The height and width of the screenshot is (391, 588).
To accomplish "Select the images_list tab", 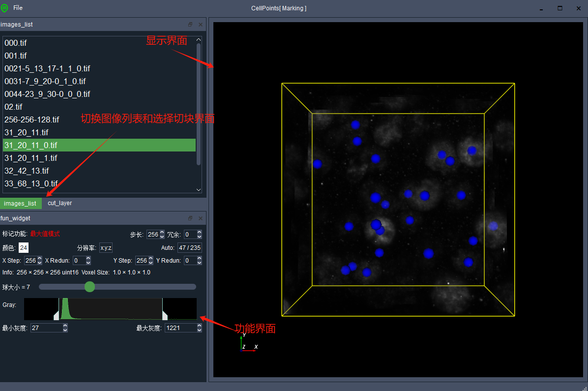I will (20, 203).
